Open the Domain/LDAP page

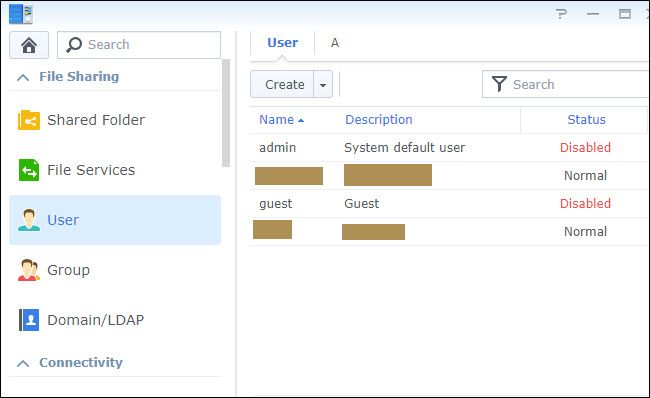(115, 320)
